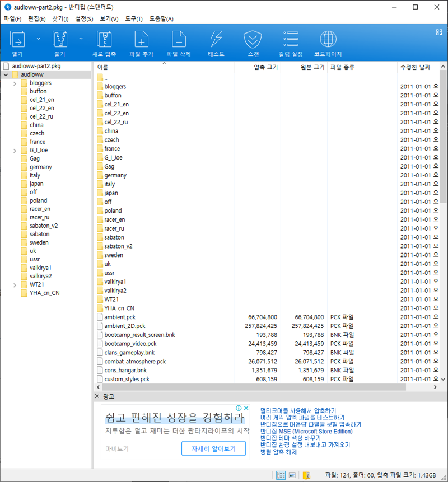
Task: Select ambient_2D.pck in file list
Action: point(124,326)
